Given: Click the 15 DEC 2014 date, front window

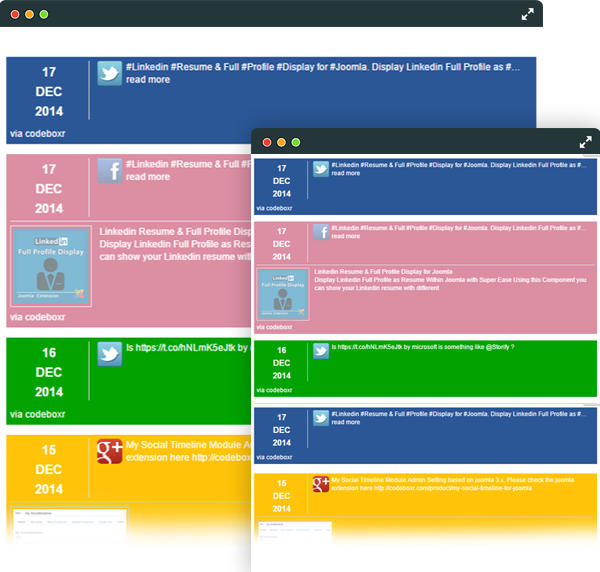Looking at the screenshot, I should point(282,496).
